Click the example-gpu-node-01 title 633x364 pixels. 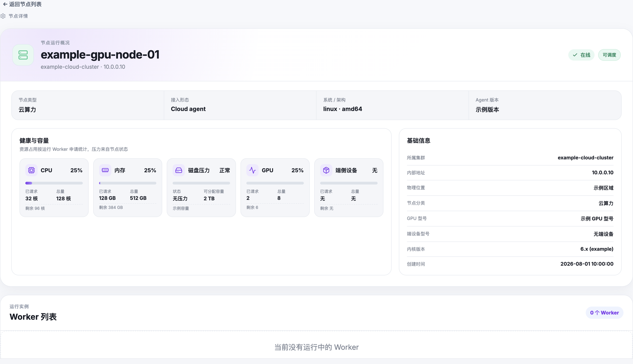100,55
